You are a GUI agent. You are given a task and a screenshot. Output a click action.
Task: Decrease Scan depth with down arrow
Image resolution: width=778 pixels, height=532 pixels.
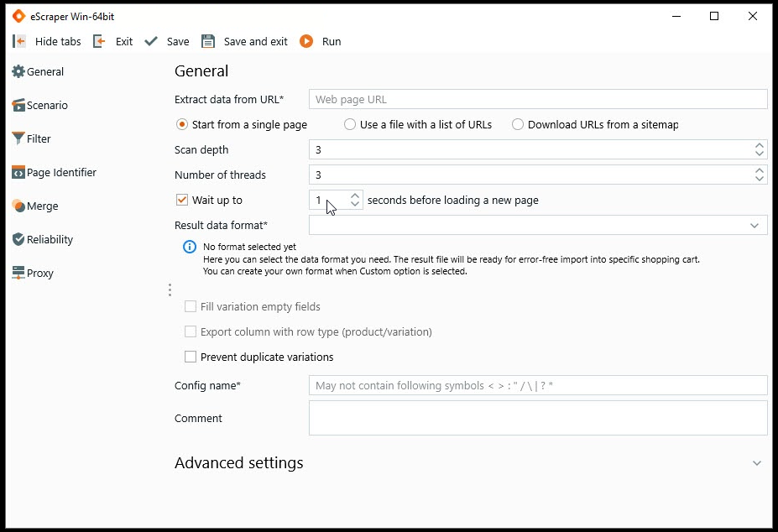[760, 154]
